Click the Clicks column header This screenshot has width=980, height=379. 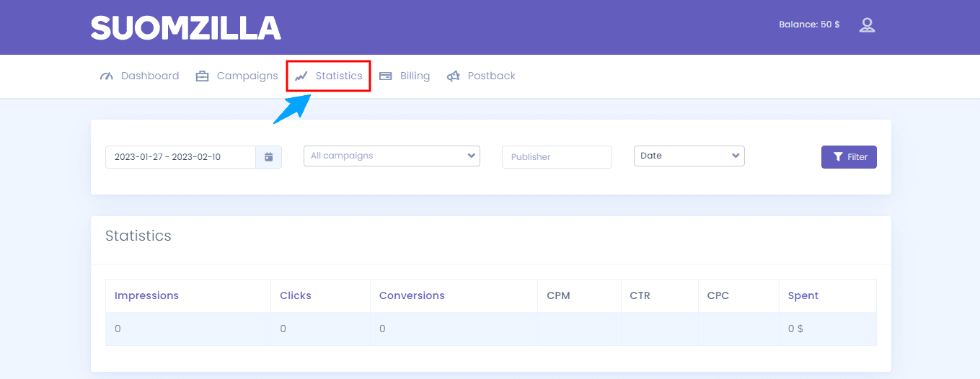[296, 295]
